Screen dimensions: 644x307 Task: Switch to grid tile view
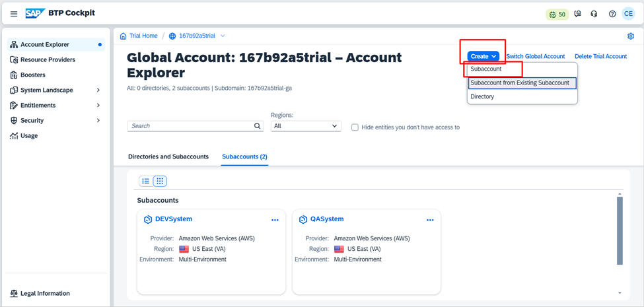160,181
